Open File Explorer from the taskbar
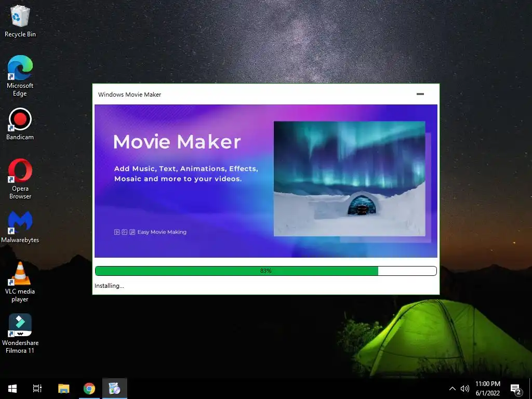Screen dimensions: 532x399 (x=63, y=389)
